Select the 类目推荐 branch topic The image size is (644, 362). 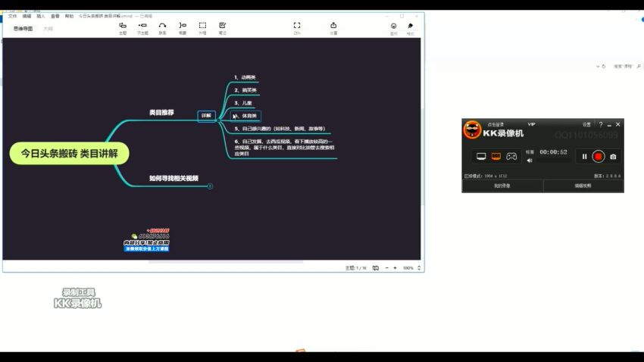pyautogui.click(x=161, y=112)
